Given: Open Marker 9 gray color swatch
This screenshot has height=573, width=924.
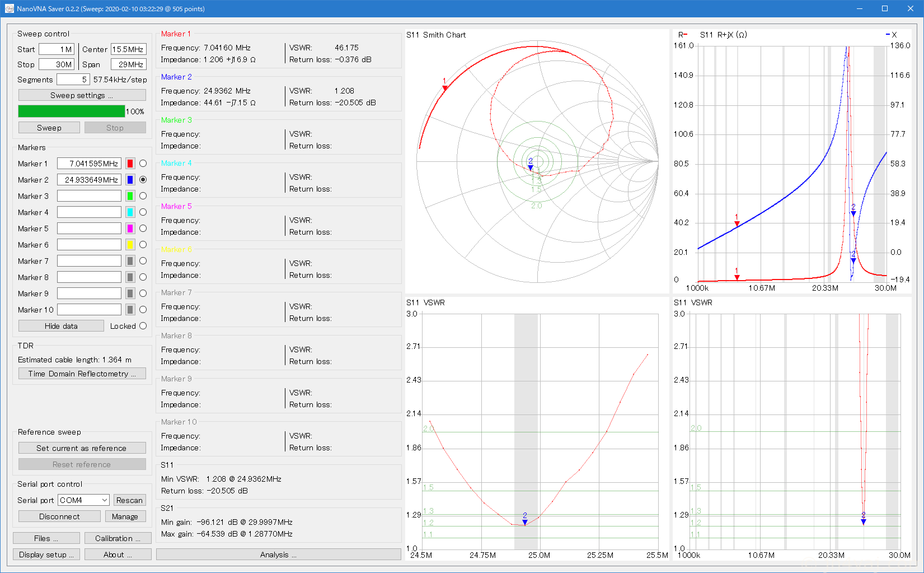Looking at the screenshot, I should click(x=130, y=294).
